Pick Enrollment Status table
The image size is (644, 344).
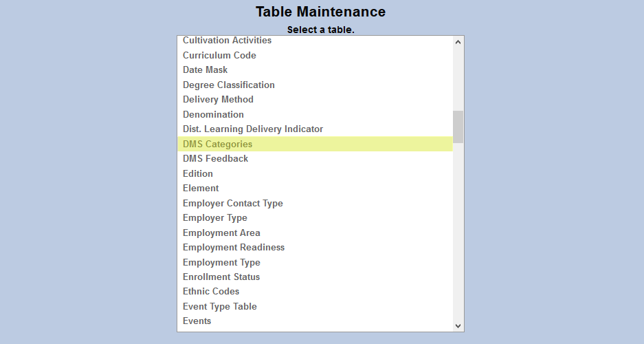tap(221, 277)
